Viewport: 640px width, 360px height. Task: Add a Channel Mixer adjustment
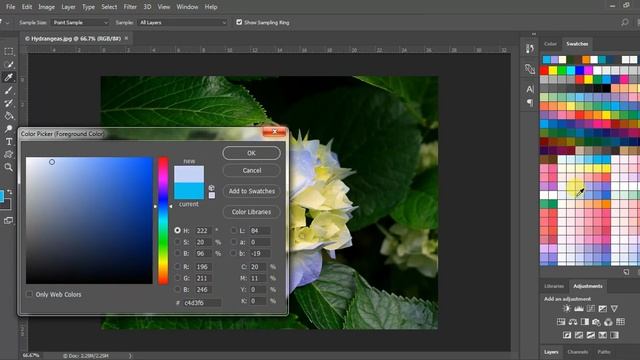coord(608,322)
